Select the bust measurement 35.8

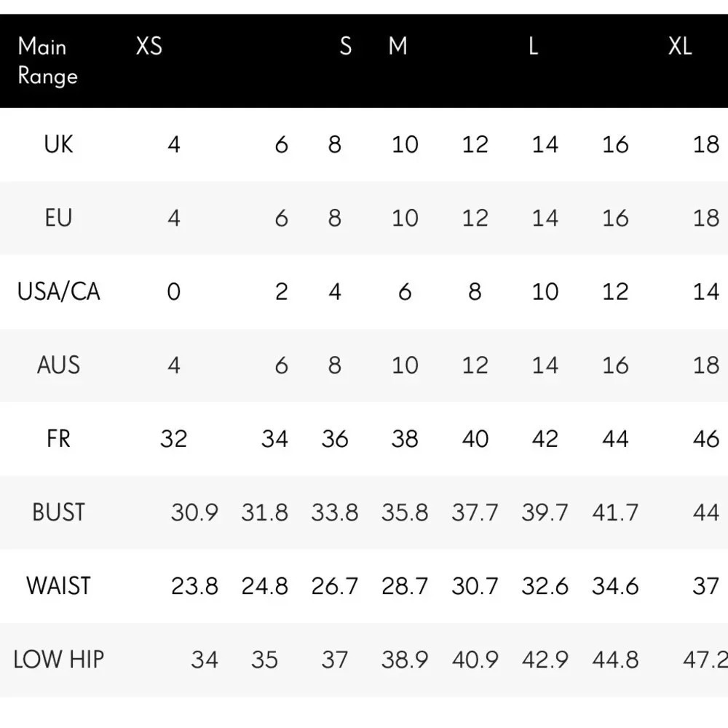pos(404,513)
